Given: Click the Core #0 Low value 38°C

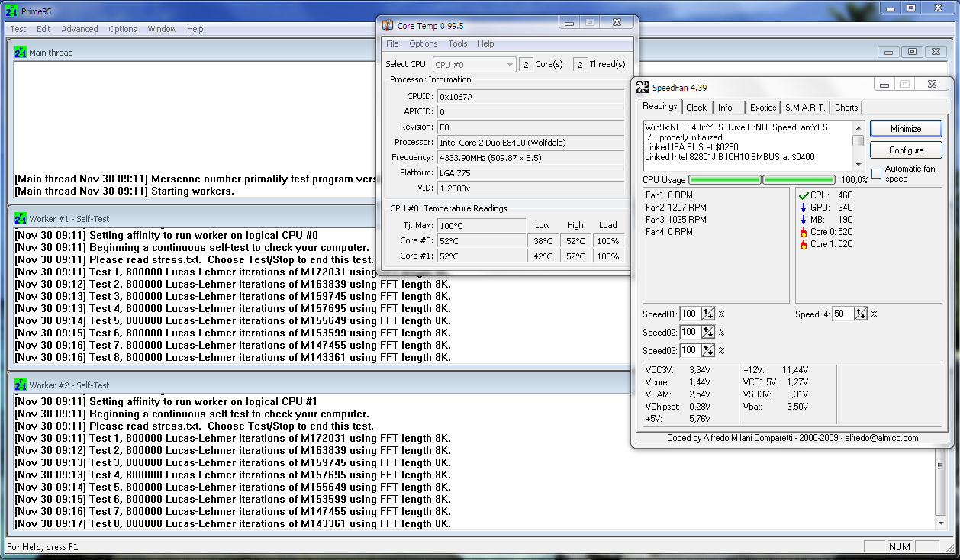Looking at the screenshot, I should 543,241.
